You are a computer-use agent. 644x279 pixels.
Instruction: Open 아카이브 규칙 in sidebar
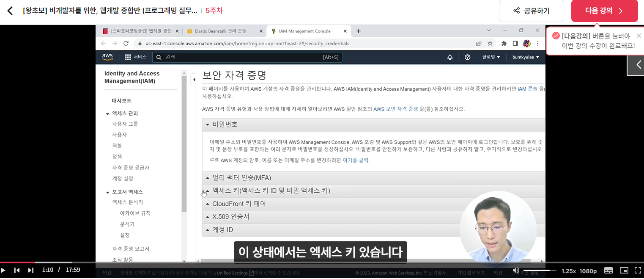135,213
